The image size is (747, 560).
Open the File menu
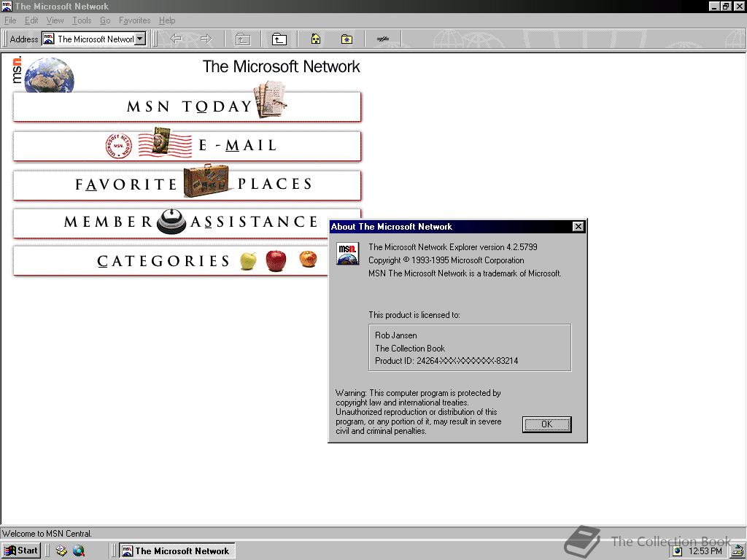pos(10,20)
